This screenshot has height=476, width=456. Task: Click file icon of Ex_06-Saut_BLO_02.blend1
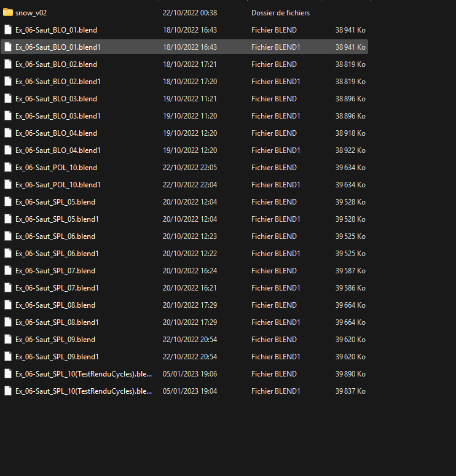click(8, 81)
